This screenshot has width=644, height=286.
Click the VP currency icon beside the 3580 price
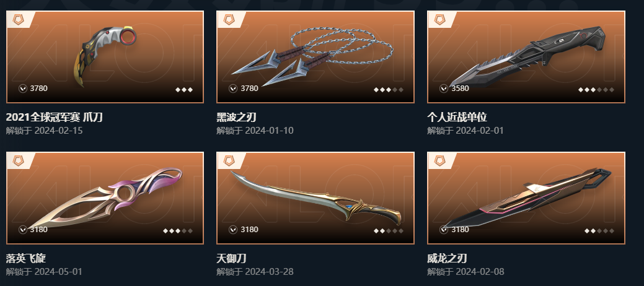444,89
